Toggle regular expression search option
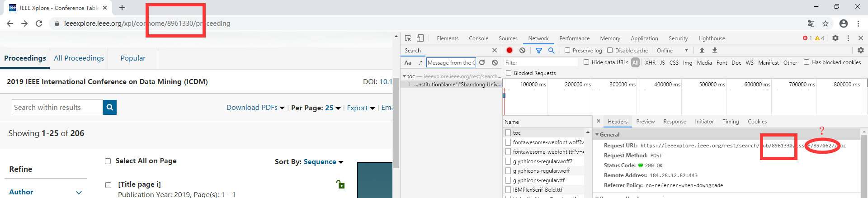Screen dimensions: 868x198 coord(420,63)
